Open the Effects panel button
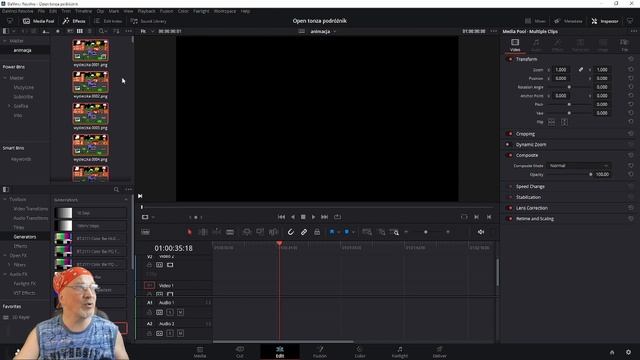Image resolution: width=640 pixels, height=360 pixels. pos(74,21)
